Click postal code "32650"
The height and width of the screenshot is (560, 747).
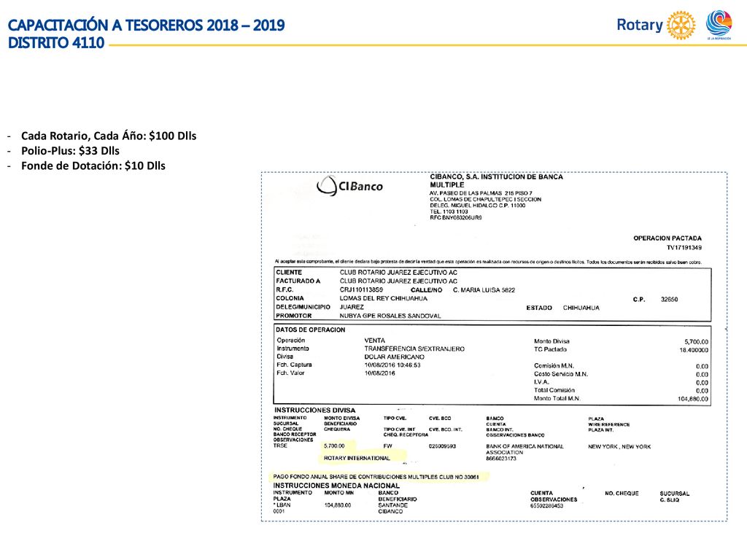pyautogui.click(x=669, y=300)
